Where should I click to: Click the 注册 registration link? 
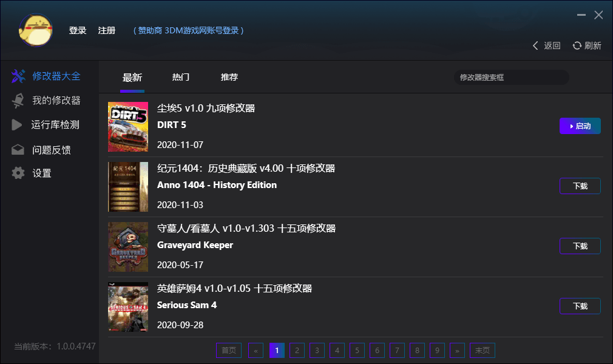107,30
